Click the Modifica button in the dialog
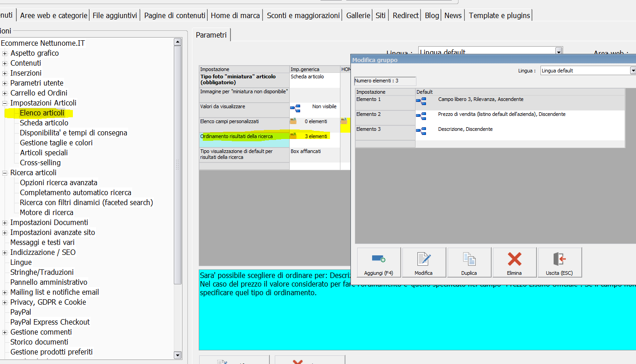The height and width of the screenshot is (364, 636). pyautogui.click(x=424, y=262)
